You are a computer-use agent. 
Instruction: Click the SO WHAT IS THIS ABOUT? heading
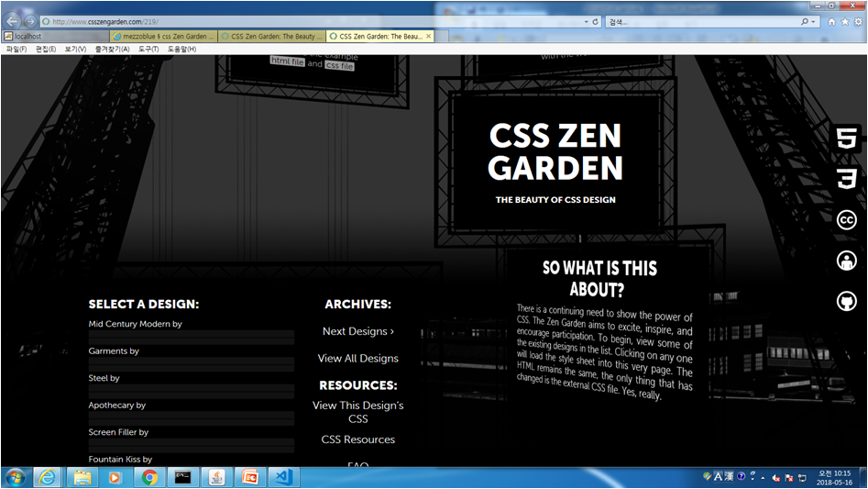click(599, 279)
